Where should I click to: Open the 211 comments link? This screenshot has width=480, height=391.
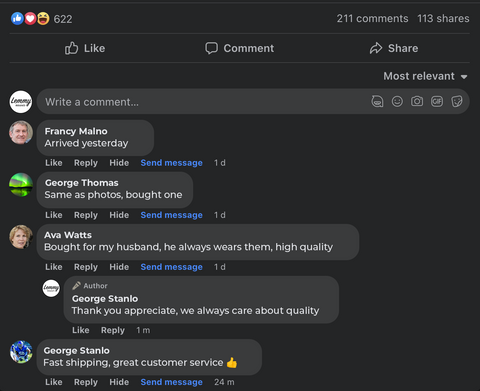pyautogui.click(x=372, y=19)
